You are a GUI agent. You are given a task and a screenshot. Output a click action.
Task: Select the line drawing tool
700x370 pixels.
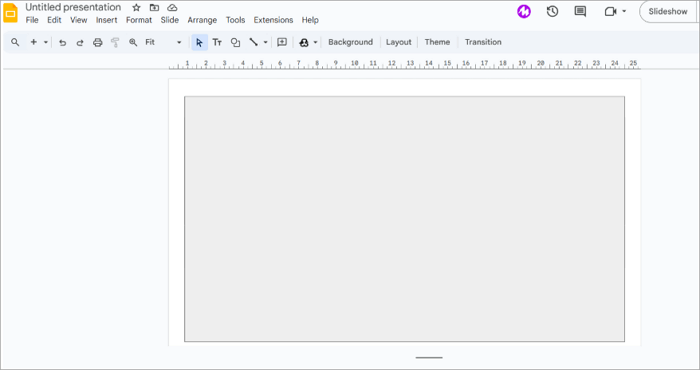click(x=254, y=42)
